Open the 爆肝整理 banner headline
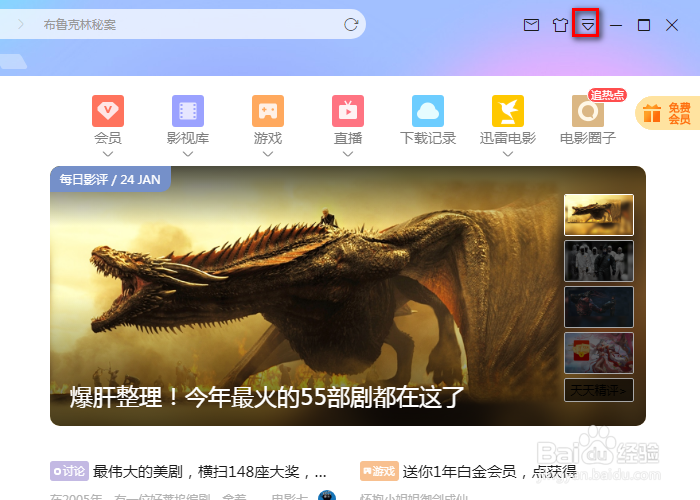700x500 pixels. tap(267, 397)
